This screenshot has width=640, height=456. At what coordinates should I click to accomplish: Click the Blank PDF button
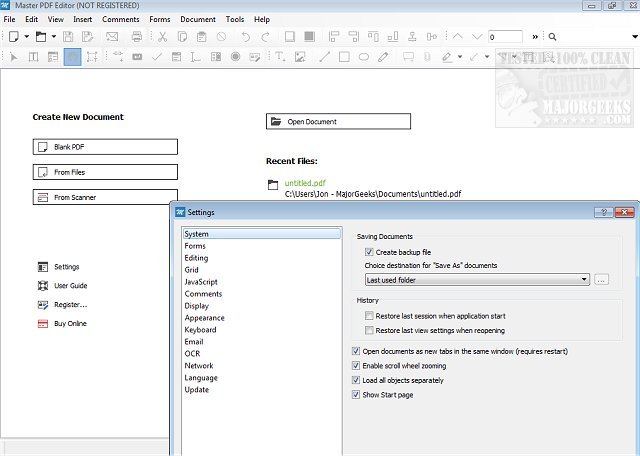pyautogui.click(x=105, y=147)
